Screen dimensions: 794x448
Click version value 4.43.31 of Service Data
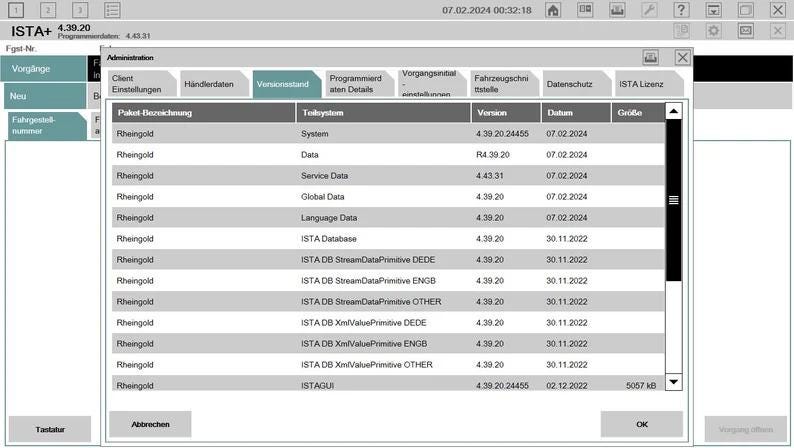click(x=490, y=176)
